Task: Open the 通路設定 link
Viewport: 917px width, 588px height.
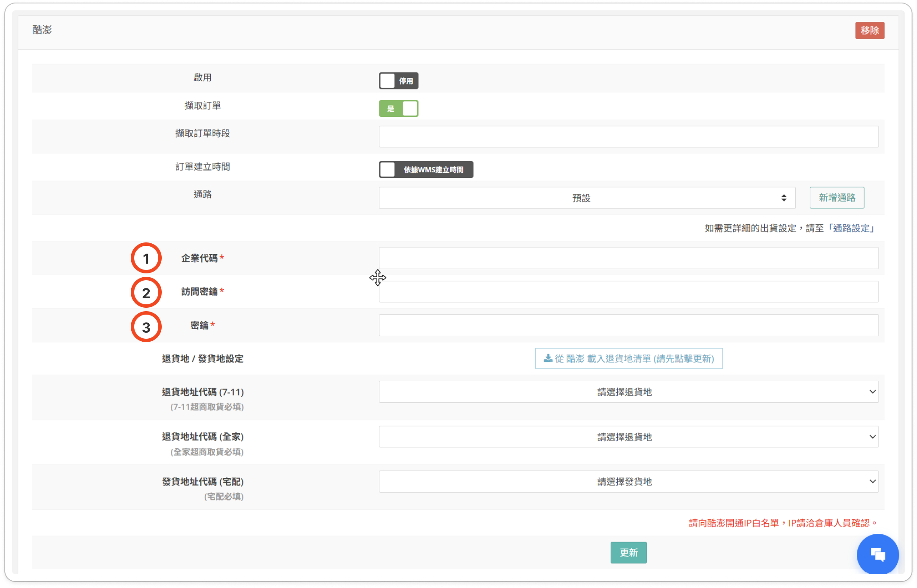Action: click(x=851, y=228)
